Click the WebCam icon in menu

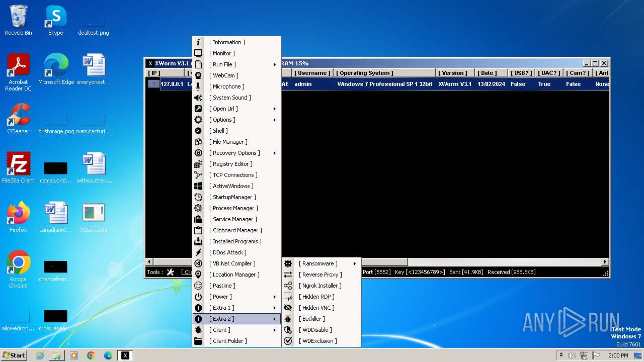(x=198, y=75)
